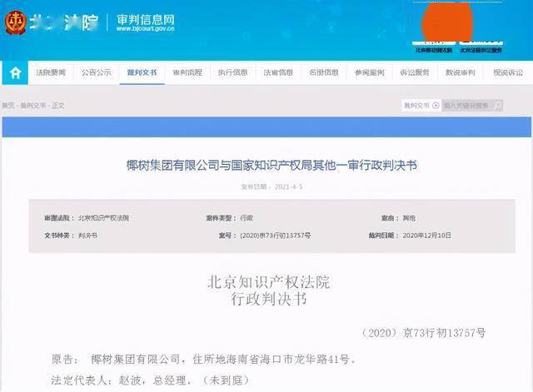Image resolution: width=533 pixels, height=392 pixels.
Task: Select the 裁判文书 navigation tab
Action: [142, 72]
